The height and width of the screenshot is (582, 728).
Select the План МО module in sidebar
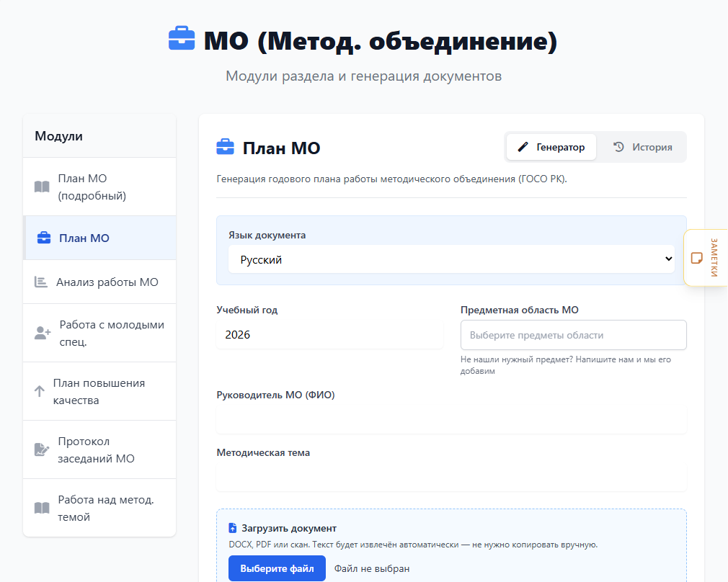point(99,238)
